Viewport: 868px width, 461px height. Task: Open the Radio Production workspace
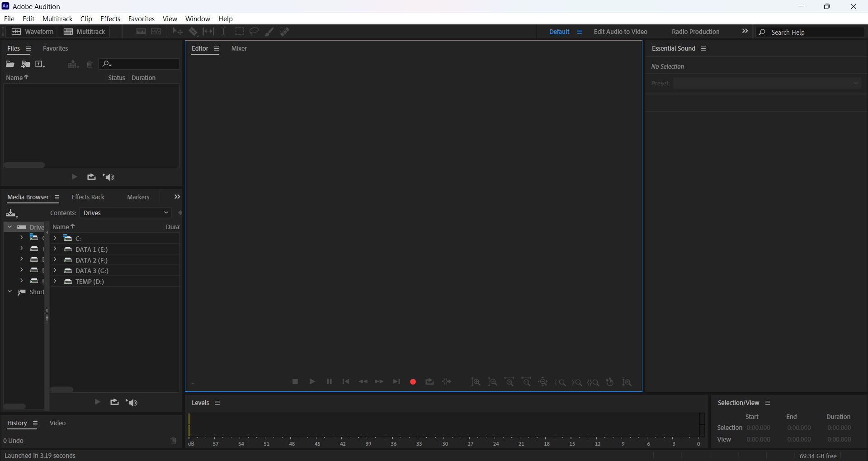click(x=695, y=32)
